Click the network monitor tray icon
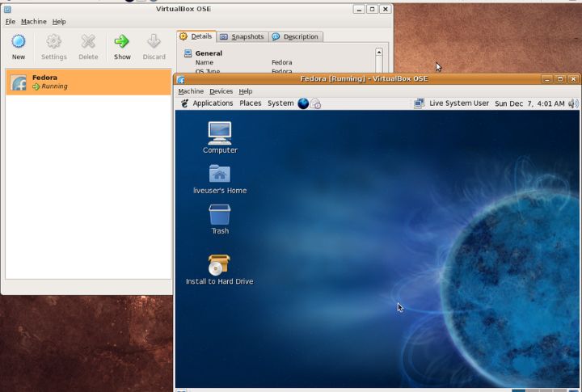Screen dimensions: 582x392 pyautogui.click(x=419, y=103)
